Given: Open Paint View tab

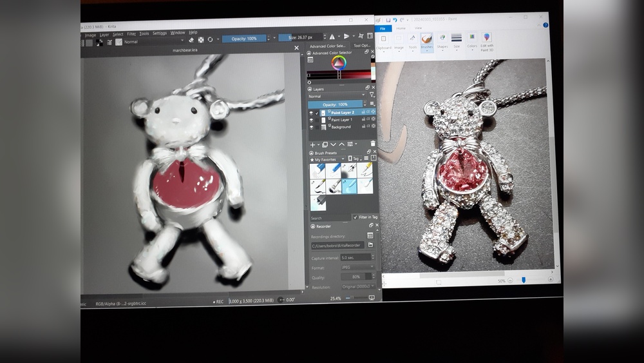Looking at the screenshot, I should 418,28.
